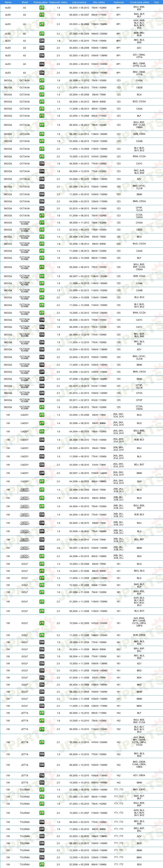Click ON icon in Caddy Variant BDJ, BST row

coord(42,539)
